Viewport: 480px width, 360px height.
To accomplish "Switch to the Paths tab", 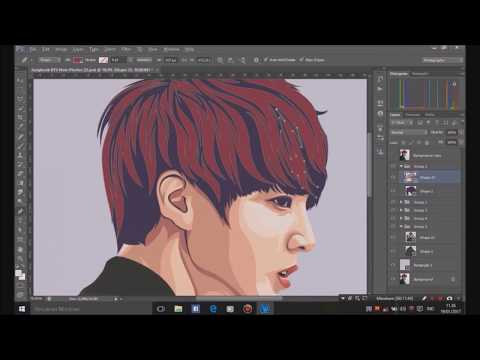I will point(430,115).
